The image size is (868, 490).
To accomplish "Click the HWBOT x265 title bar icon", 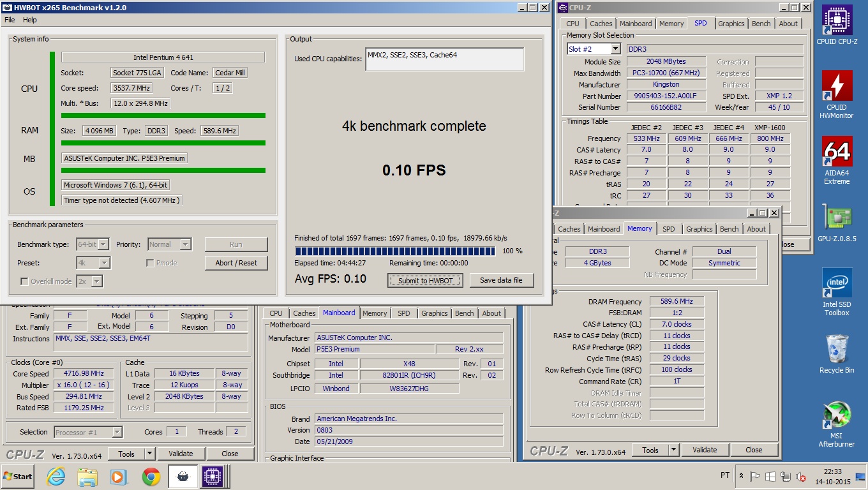I will pos(8,8).
